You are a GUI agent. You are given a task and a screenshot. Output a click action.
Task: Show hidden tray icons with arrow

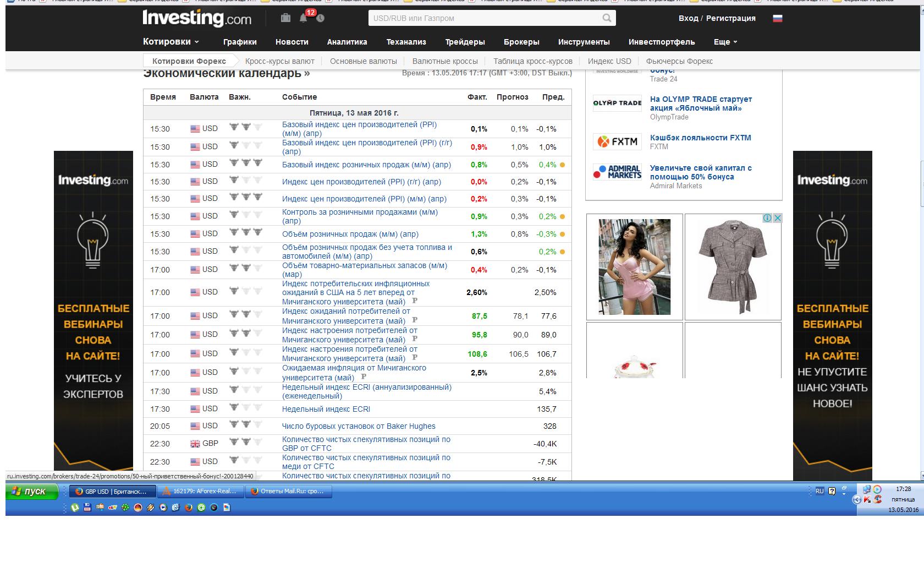click(x=857, y=499)
